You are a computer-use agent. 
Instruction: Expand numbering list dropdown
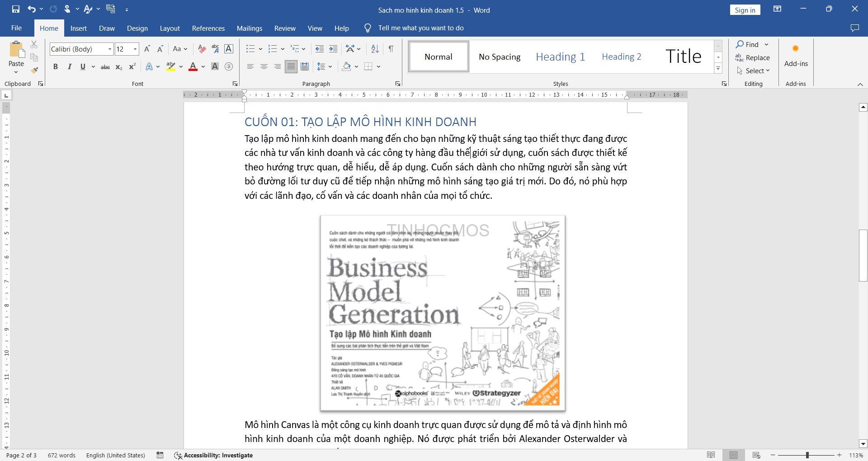point(283,49)
